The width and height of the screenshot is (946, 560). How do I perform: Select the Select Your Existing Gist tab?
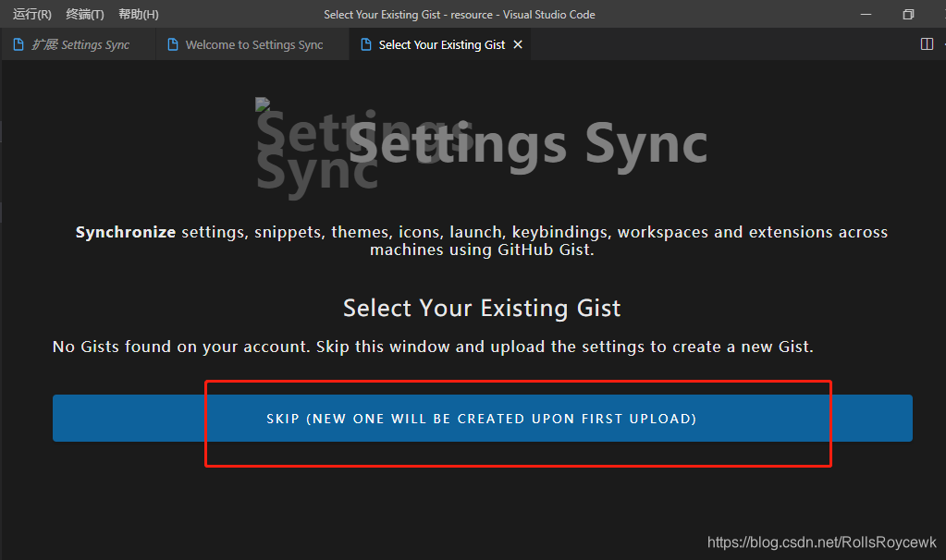[441, 44]
